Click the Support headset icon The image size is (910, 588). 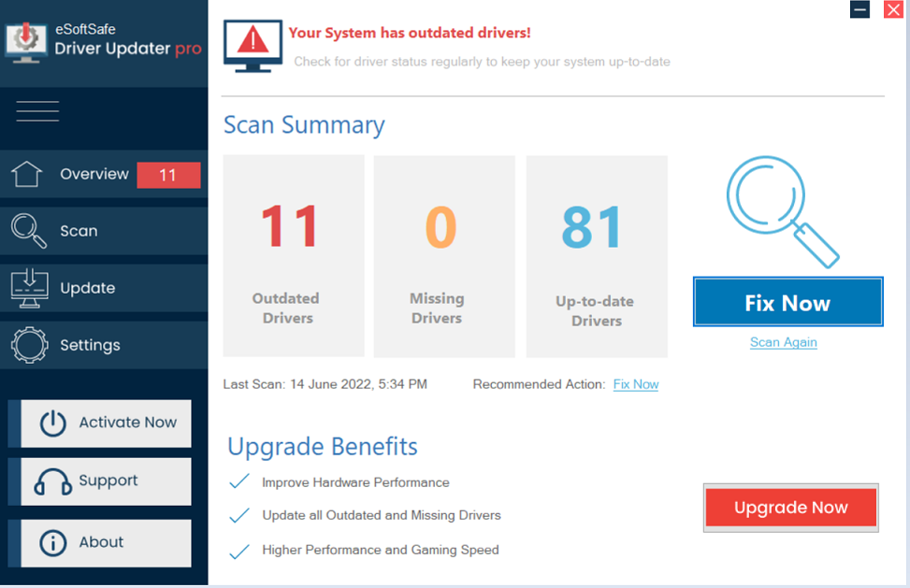click(x=52, y=481)
